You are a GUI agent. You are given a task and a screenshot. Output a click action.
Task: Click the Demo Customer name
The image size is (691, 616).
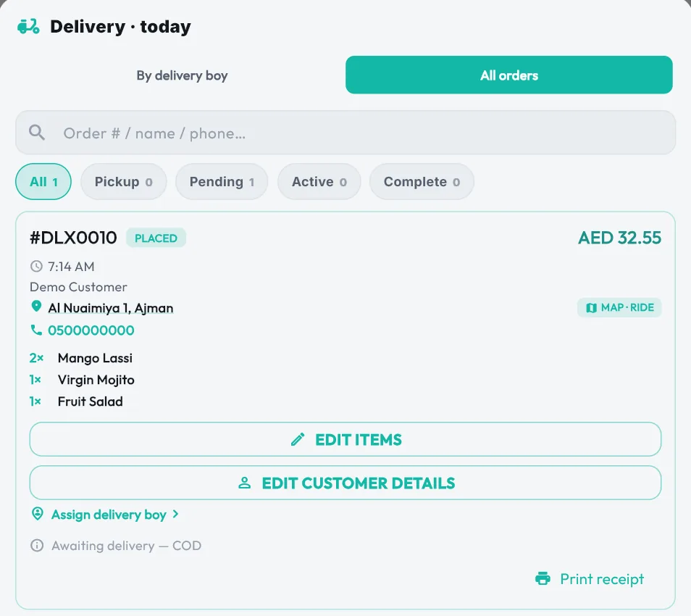coord(78,287)
